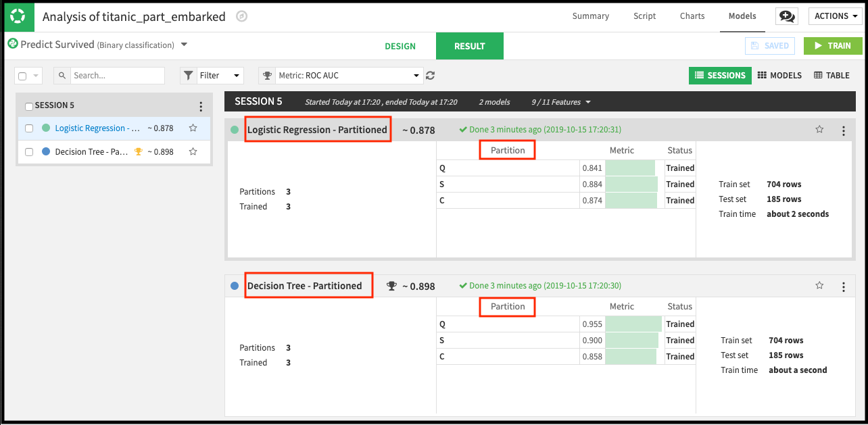
Task: Open Session 5 kebab menu in sidebar
Action: click(201, 106)
